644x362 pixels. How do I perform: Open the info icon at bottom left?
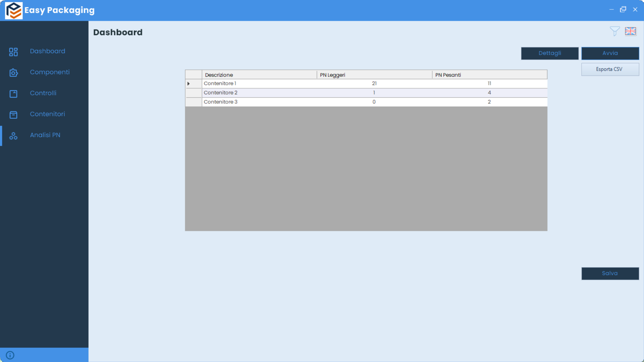point(10,355)
